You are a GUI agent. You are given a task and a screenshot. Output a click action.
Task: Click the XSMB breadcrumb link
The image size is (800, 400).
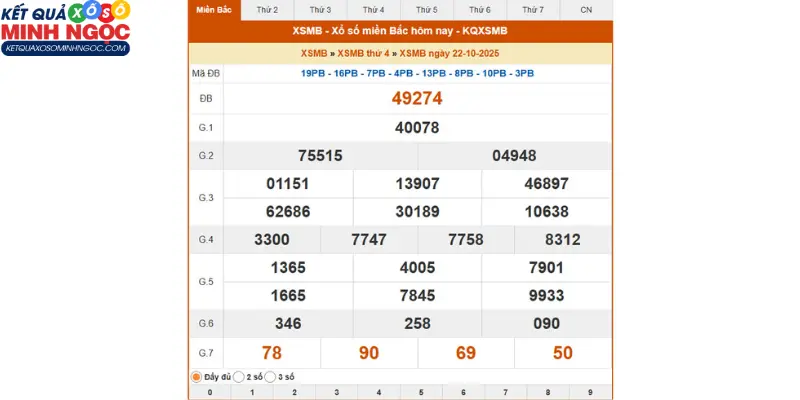314,54
